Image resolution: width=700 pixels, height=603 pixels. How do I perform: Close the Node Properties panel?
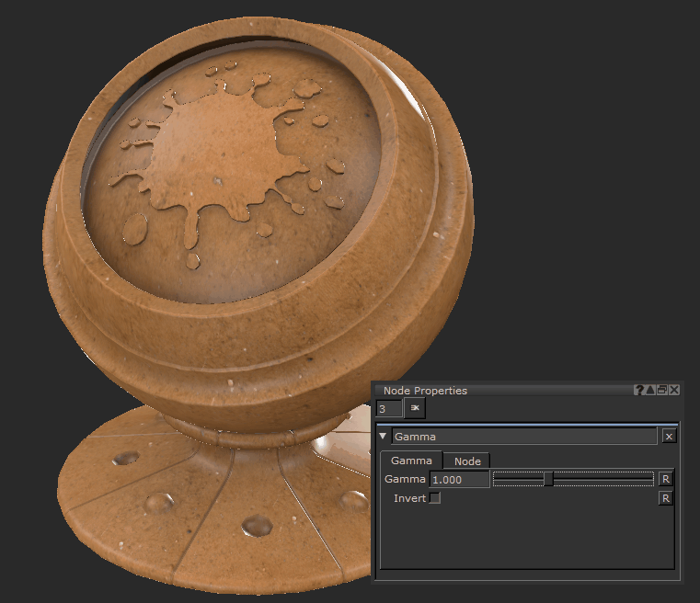674,391
